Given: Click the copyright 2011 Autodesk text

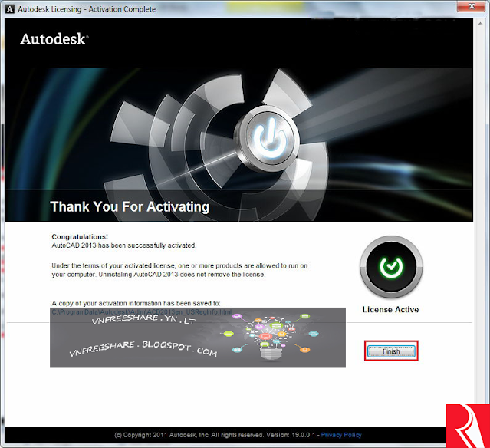Looking at the screenshot, I should pyautogui.click(x=215, y=434).
